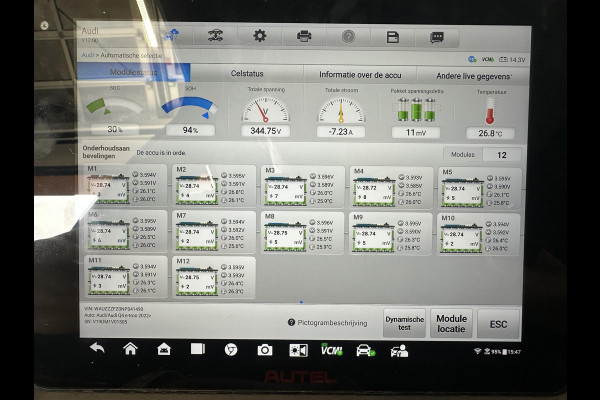Open the Autel MaxiSys home icon
600x400 pixels.
(x=164, y=349)
